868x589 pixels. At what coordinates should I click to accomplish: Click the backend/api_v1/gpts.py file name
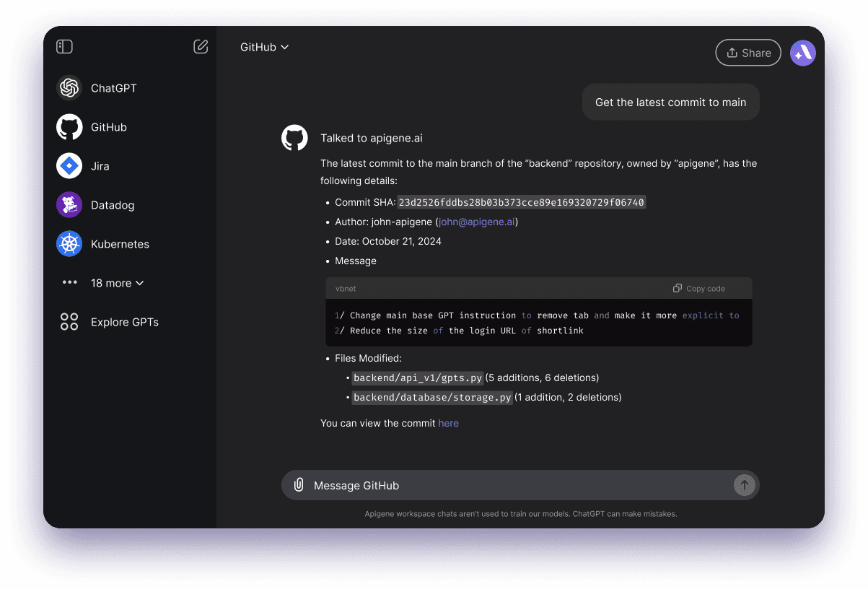(x=418, y=378)
